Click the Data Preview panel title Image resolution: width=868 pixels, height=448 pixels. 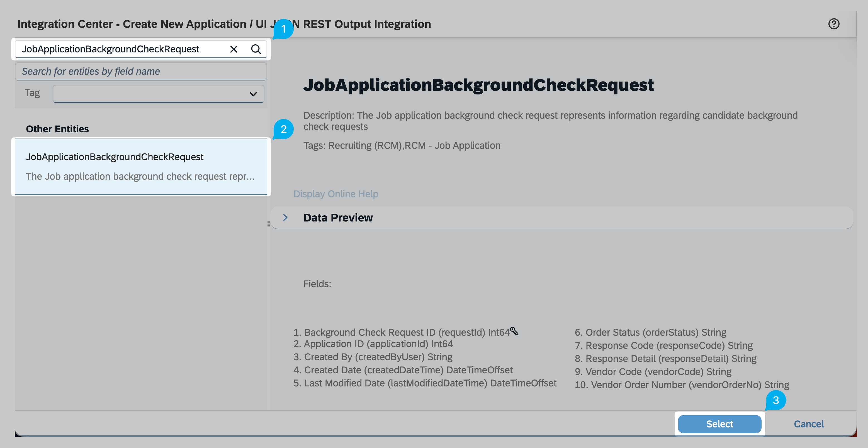[x=338, y=218]
